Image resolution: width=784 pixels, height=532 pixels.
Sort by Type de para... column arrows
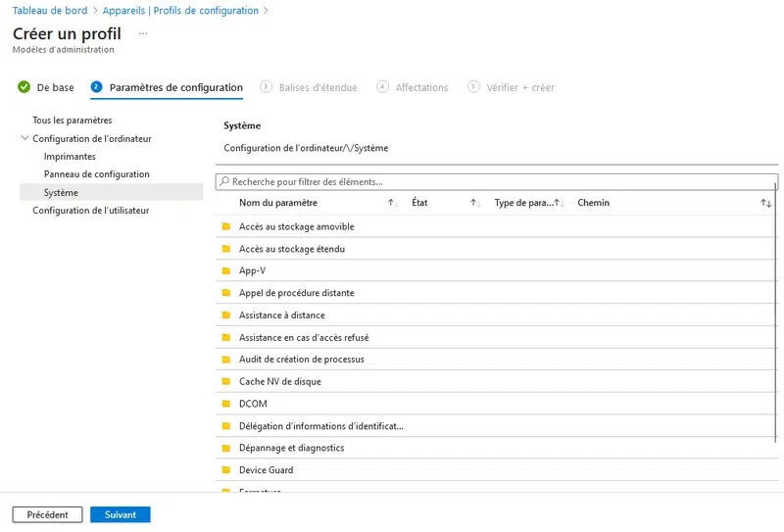coord(559,203)
